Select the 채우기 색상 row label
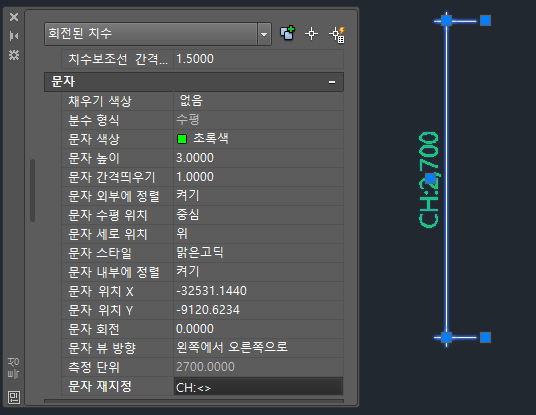Image resolution: width=536 pixels, height=415 pixels. (100, 101)
